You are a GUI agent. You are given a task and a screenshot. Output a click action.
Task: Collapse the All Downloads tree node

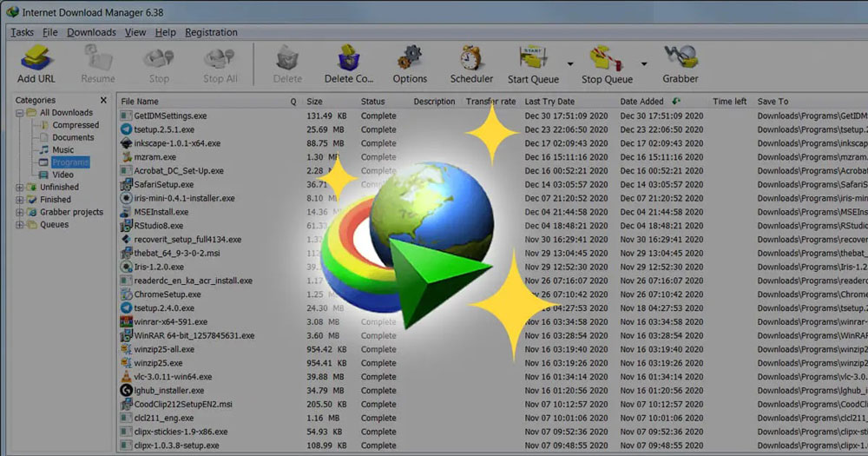click(19, 113)
